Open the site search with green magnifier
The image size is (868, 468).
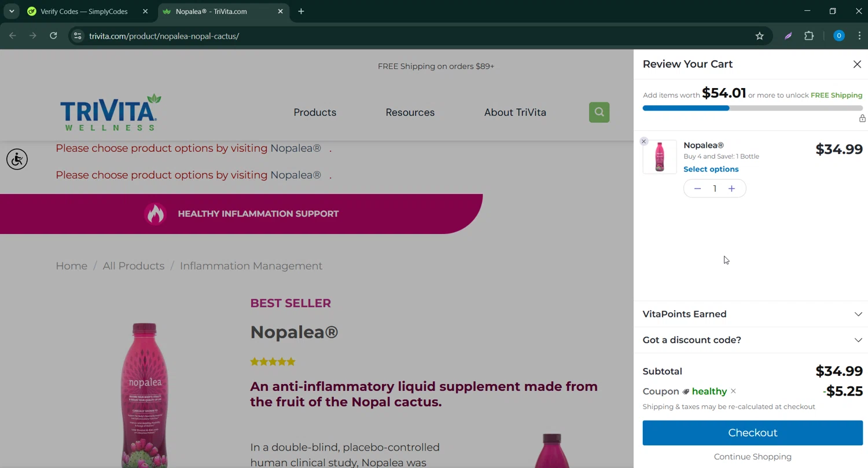(599, 112)
